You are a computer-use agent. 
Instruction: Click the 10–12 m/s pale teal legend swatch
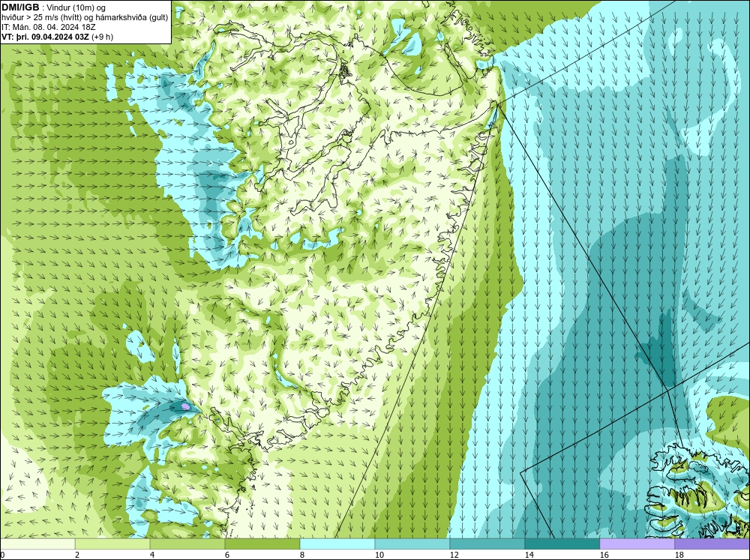412,544
